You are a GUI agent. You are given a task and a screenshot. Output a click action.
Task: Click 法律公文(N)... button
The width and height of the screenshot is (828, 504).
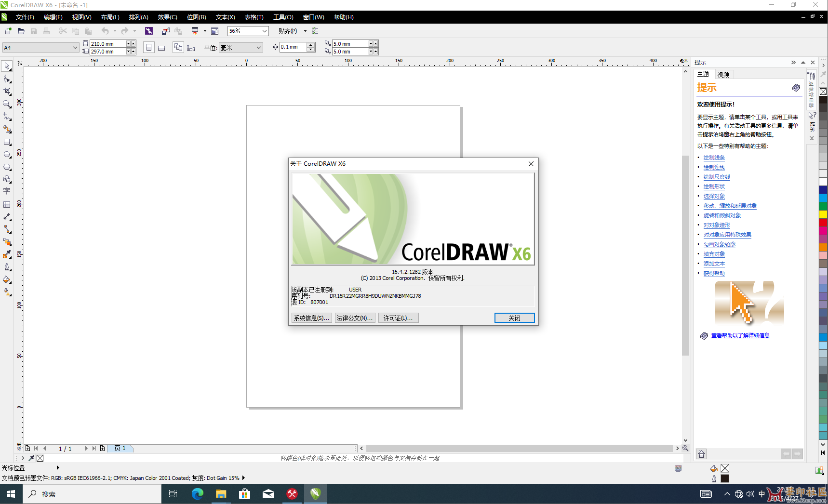(x=355, y=318)
